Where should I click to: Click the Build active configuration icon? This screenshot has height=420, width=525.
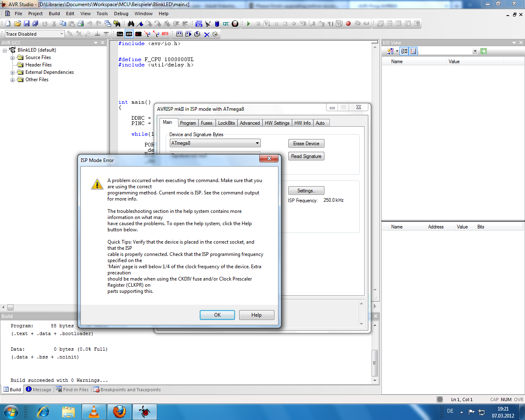pos(179,34)
